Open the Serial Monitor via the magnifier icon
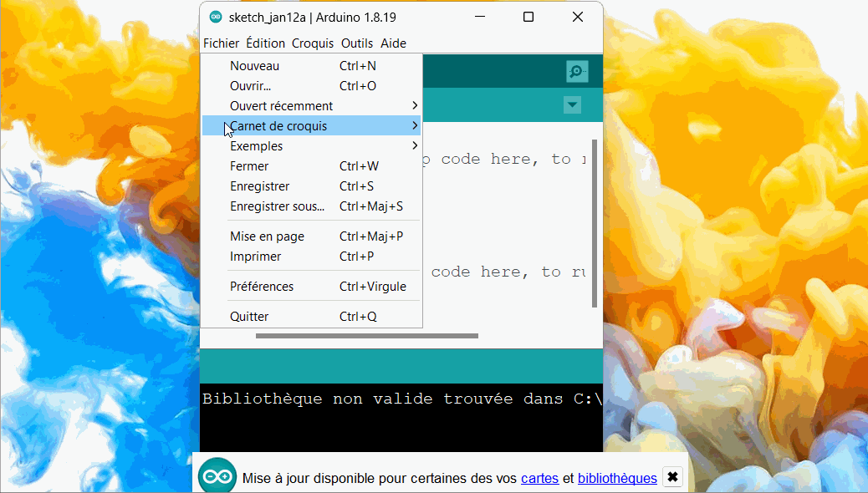The image size is (868, 493). (x=577, y=71)
